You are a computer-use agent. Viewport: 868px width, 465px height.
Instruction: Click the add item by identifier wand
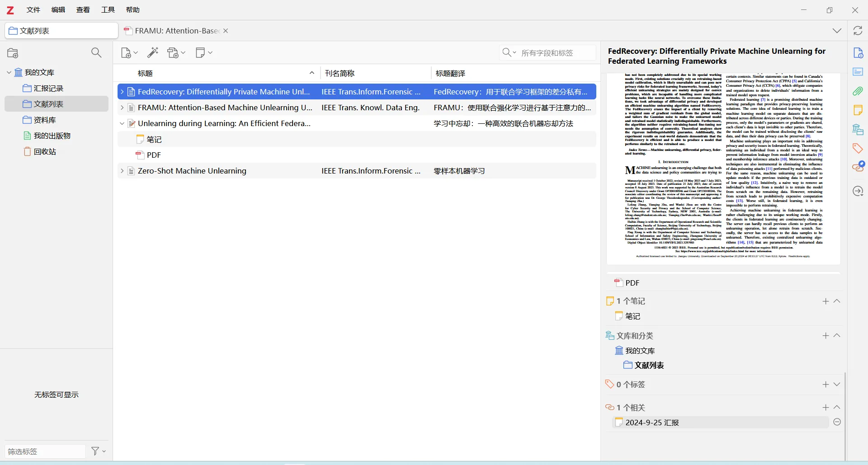[x=153, y=53]
